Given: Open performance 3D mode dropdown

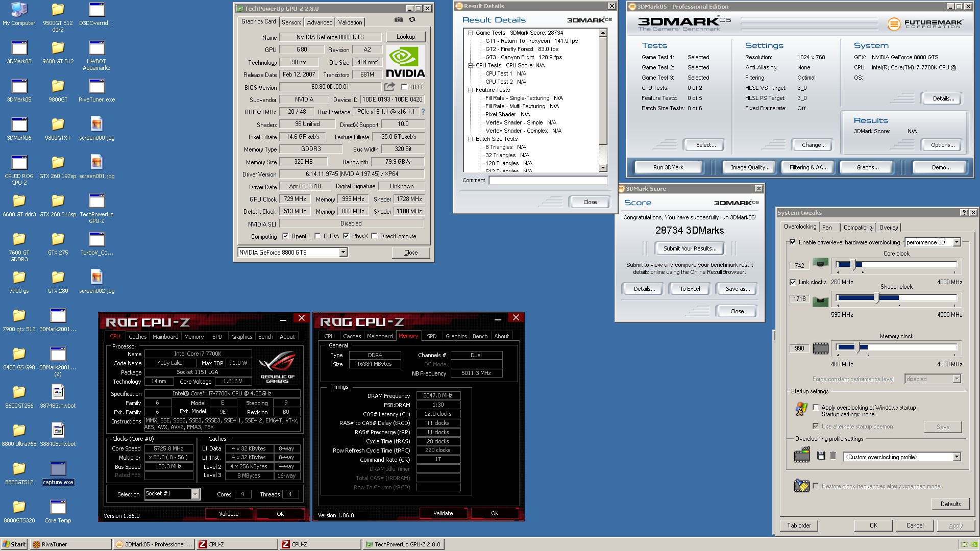Looking at the screenshot, I should (x=957, y=242).
